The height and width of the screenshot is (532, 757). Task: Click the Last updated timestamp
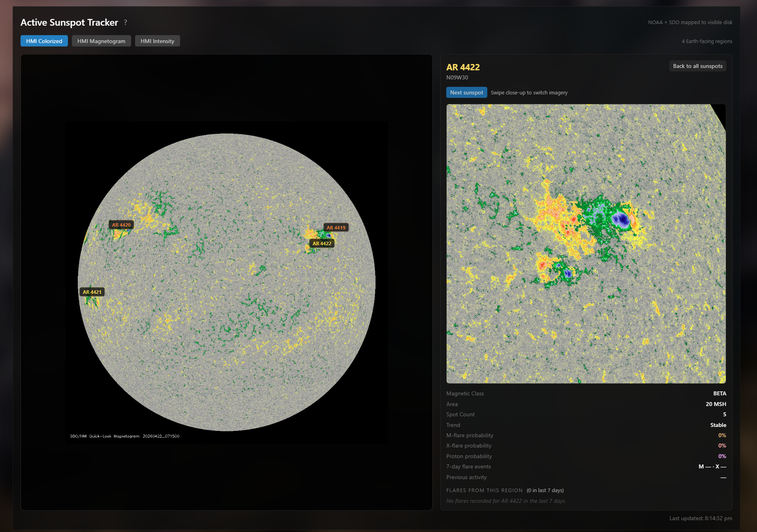pos(701,518)
